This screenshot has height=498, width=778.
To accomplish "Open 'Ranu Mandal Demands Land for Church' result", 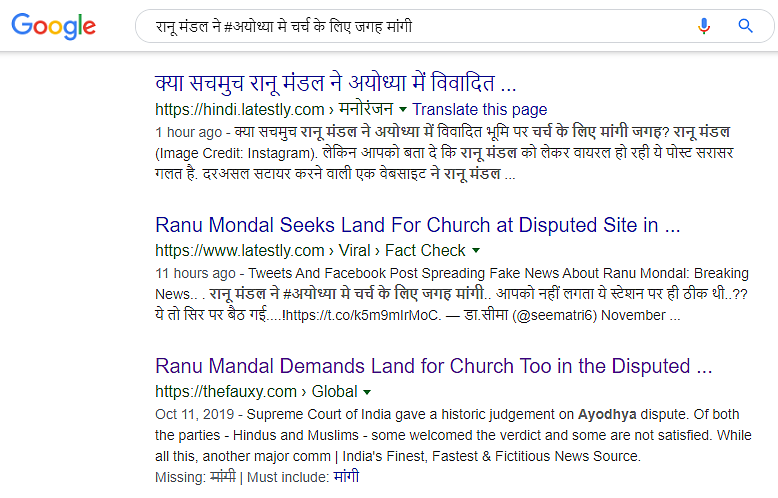I will pos(434,366).
